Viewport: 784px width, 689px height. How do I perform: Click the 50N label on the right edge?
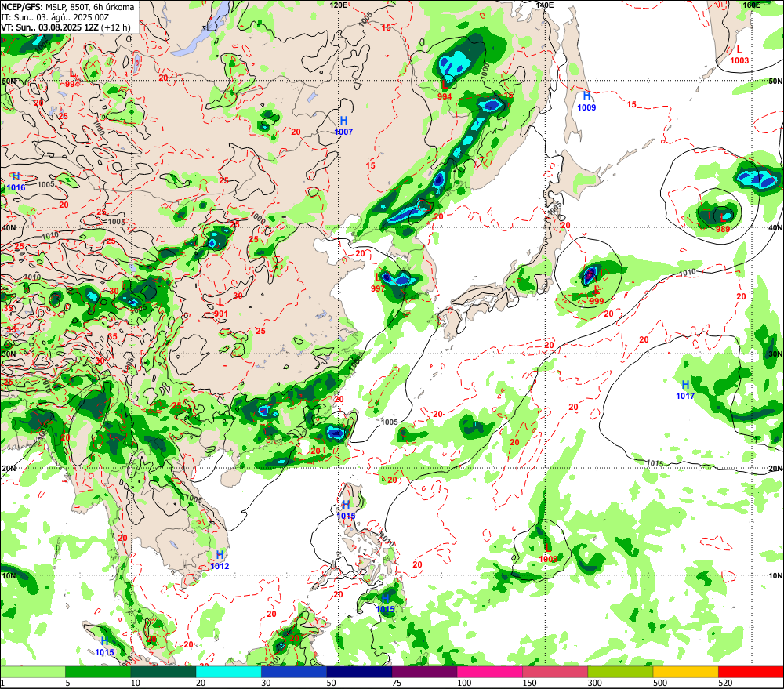775,81
